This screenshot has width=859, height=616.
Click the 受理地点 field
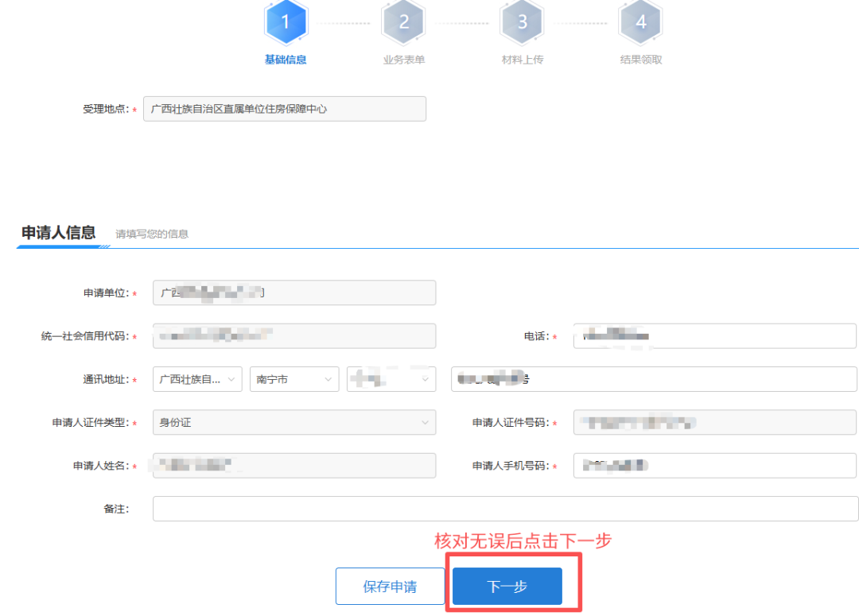pyautogui.click(x=285, y=109)
